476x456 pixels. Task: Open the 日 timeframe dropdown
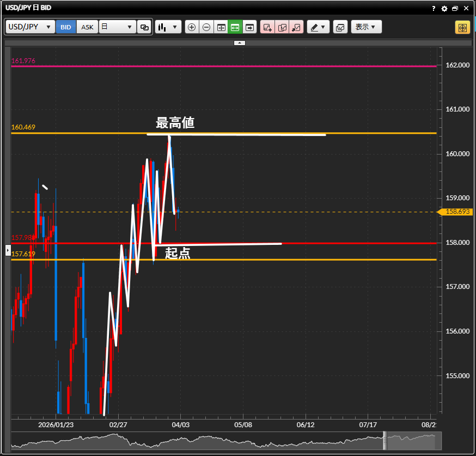[117, 27]
